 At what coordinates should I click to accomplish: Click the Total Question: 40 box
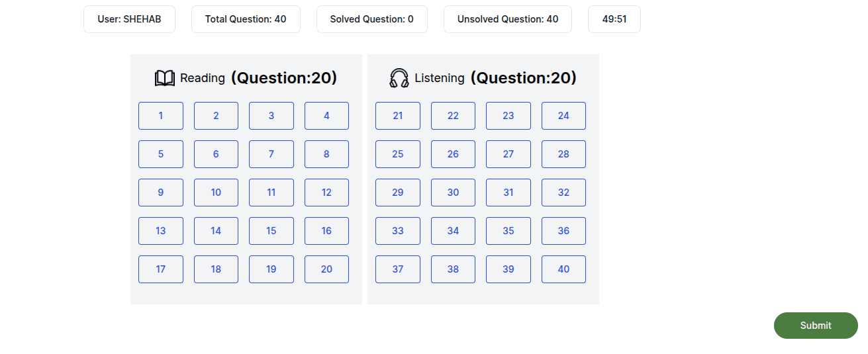point(246,19)
